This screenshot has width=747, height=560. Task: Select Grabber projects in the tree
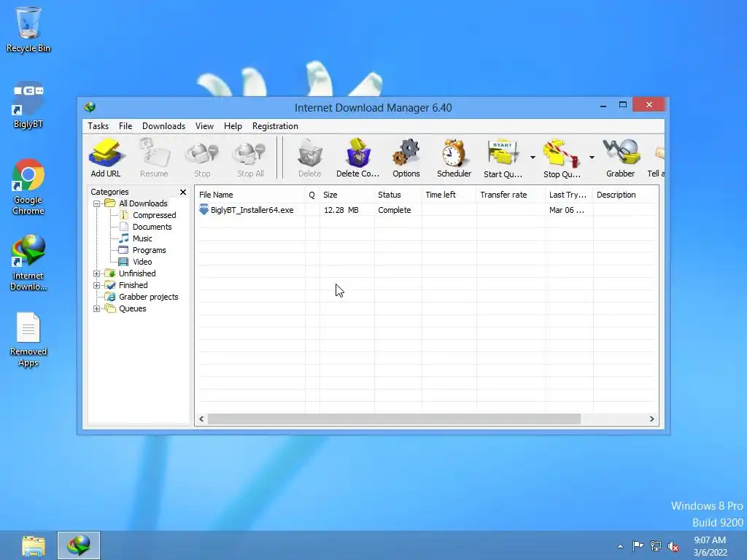click(x=148, y=297)
